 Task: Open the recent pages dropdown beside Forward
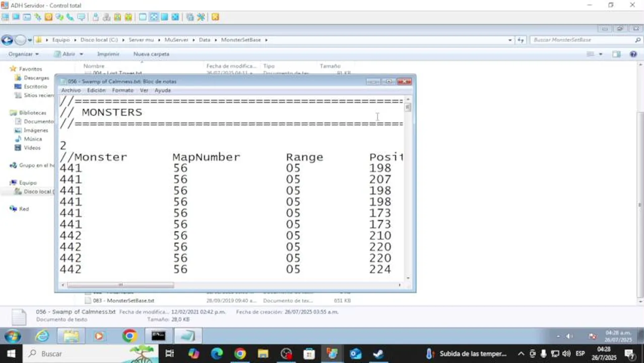point(30,40)
